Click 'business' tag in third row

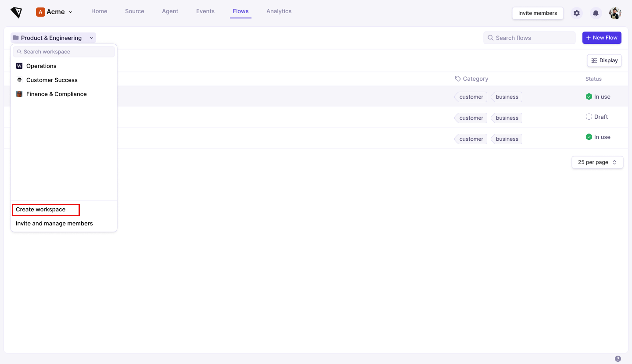[x=507, y=139]
